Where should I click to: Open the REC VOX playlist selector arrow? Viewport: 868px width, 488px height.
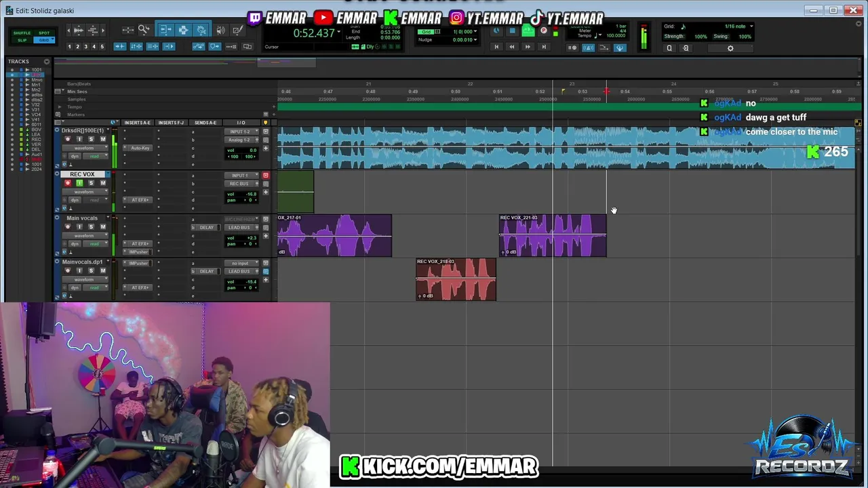pos(108,174)
